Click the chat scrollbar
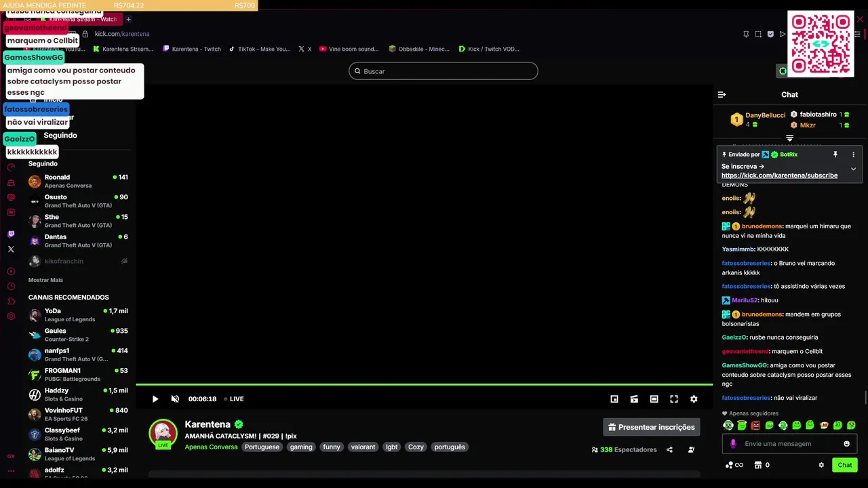The height and width of the screenshot is (488, 868). [865, 398]
